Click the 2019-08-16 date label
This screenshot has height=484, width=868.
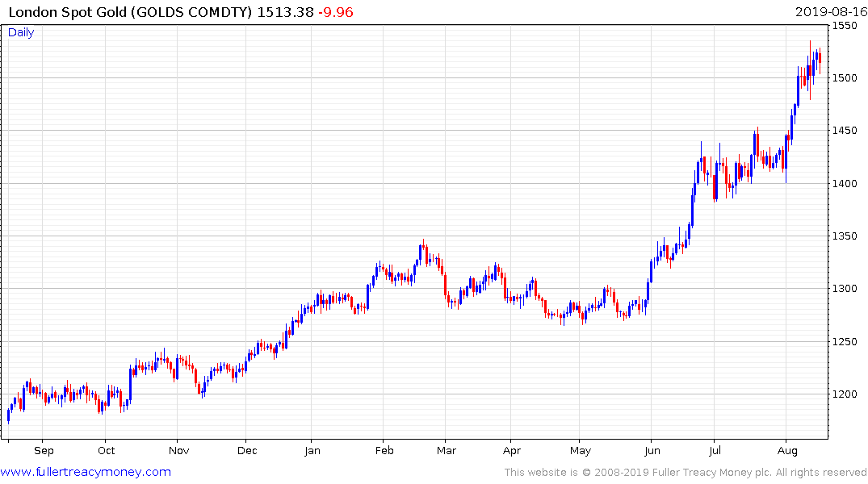click(x=831, y=12)
